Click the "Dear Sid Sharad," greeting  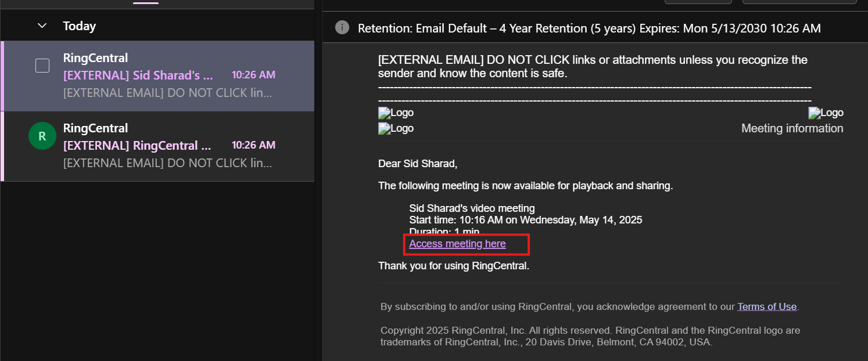coord(418,164)
